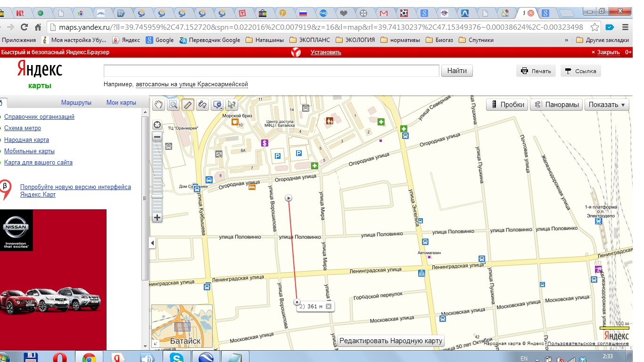Click the EN language indicator in the tray
Viewport: 644px width, 362px height.
(x=524, y=358)
